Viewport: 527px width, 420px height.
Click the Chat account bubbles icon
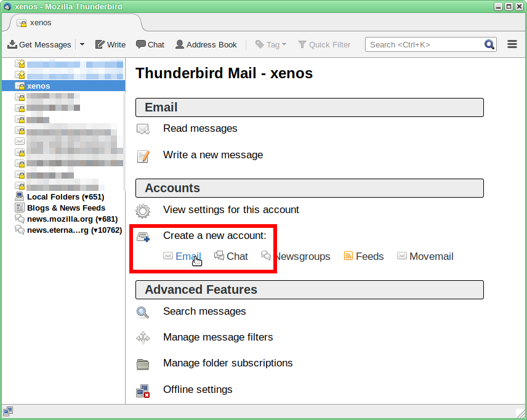point(219,256)
